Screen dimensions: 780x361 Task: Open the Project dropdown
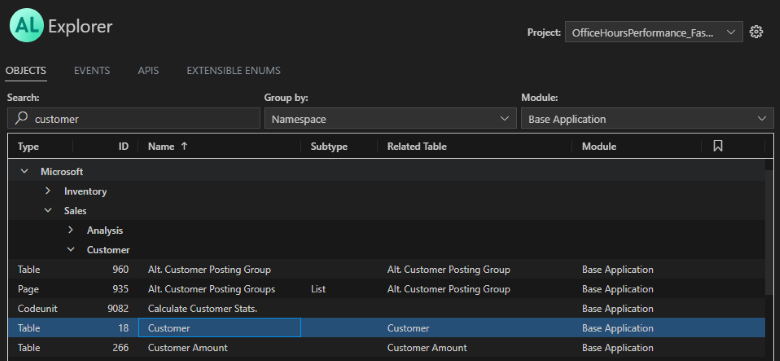click(654, 32)
